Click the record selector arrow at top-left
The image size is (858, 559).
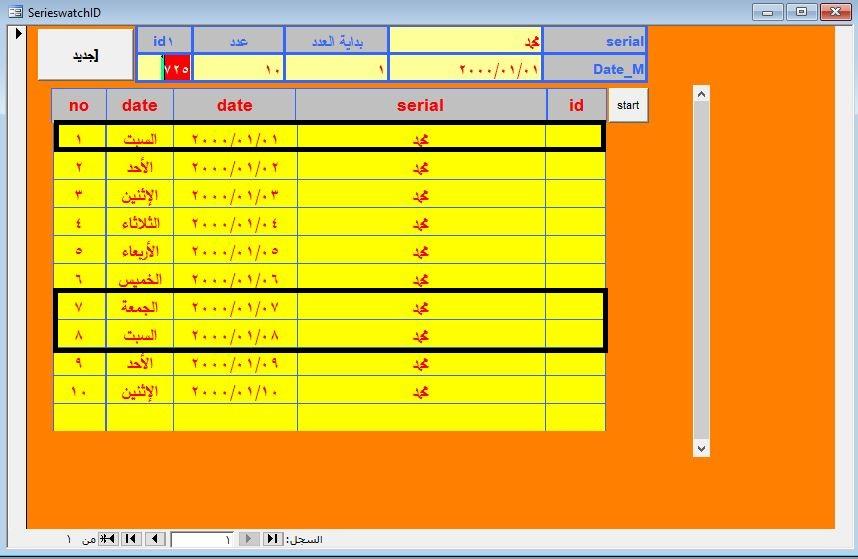(x=18, y=34)
